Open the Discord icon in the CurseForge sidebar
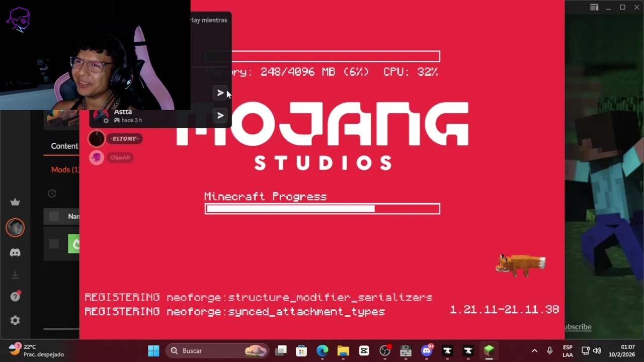The image size is (644, 362). pyautogui.click(x=15, y=253)
